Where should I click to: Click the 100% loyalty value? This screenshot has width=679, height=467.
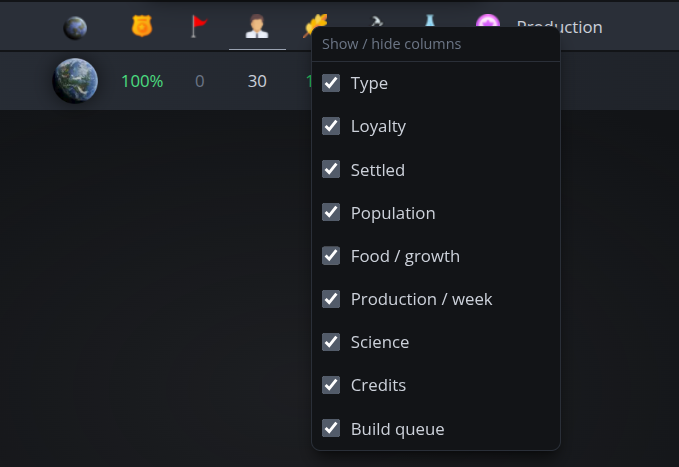tap(142, 81)
